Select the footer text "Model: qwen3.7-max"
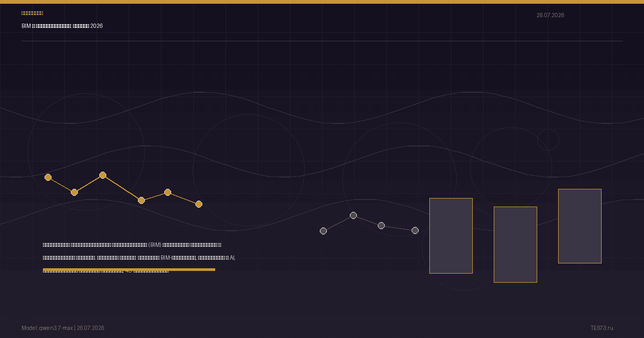644x338 pixels. [x=47, y=328]
